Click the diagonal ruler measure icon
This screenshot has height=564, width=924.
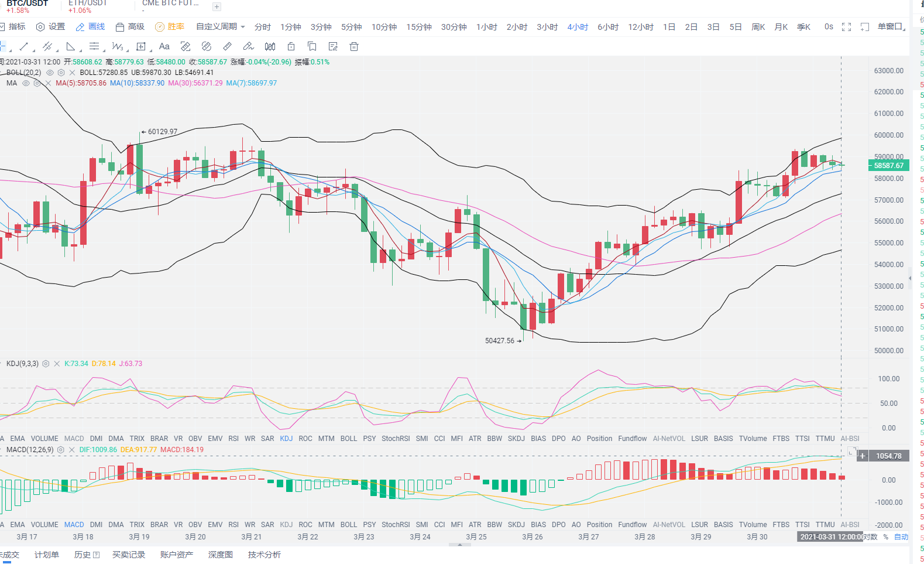[x=228, y=46]
